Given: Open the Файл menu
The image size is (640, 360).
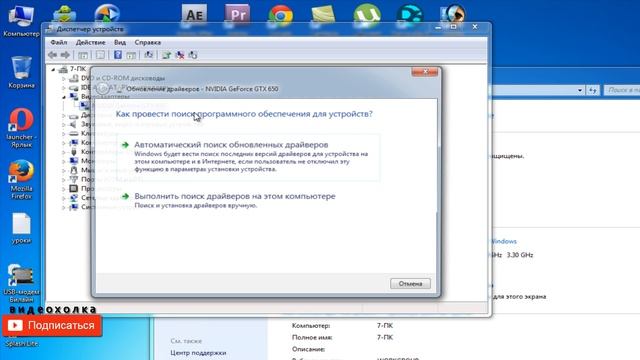Looking at the screenshot, I should click(59, 42).
